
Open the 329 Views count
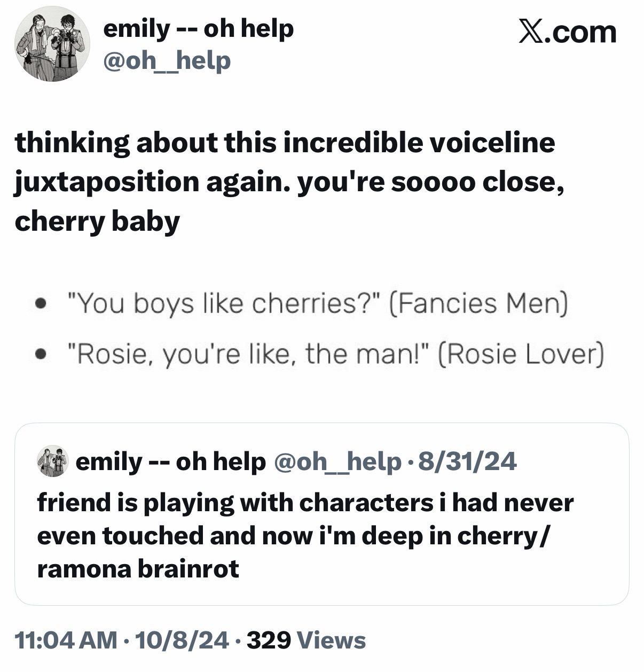pyautogui.click(x=306, y=639)
